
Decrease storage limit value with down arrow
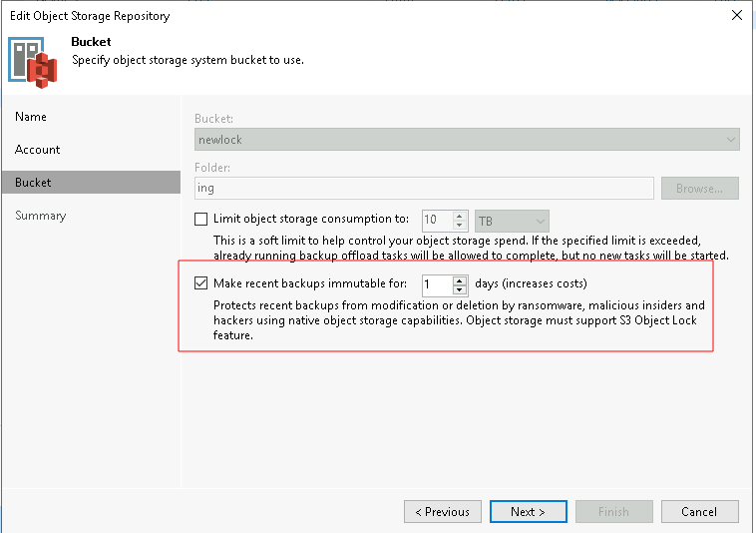460,226
